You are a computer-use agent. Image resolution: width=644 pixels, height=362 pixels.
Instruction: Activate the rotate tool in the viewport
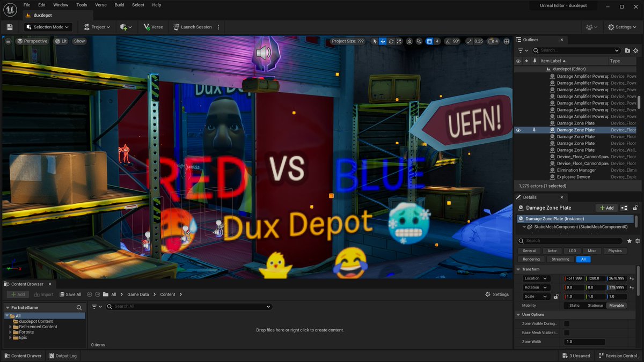click(x=391, y=41)
